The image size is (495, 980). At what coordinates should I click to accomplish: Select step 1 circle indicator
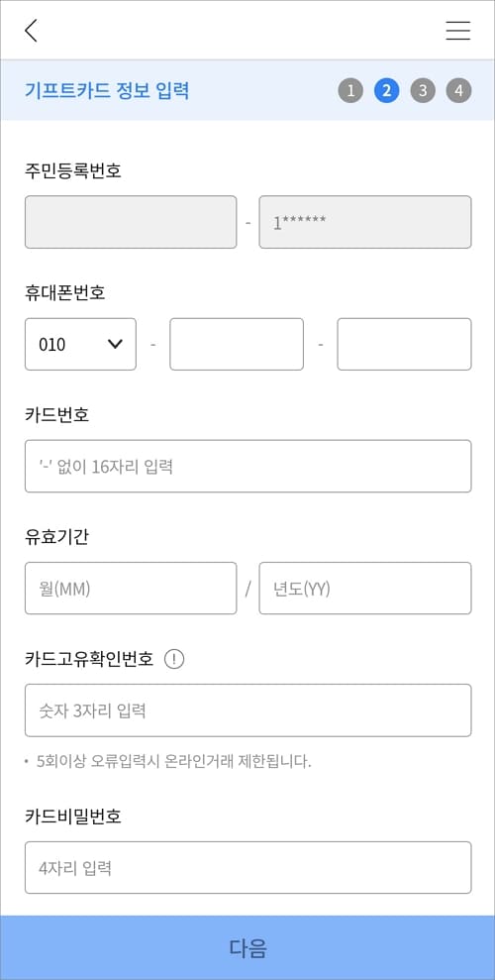click(350, 90)
